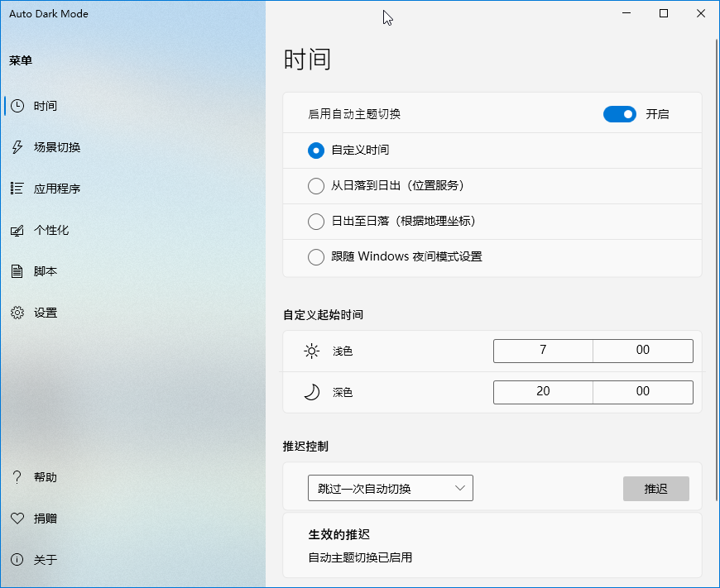Select 日出至日落 (根据地理坐标) option
720x588 pixels.
tap(316, 222)
